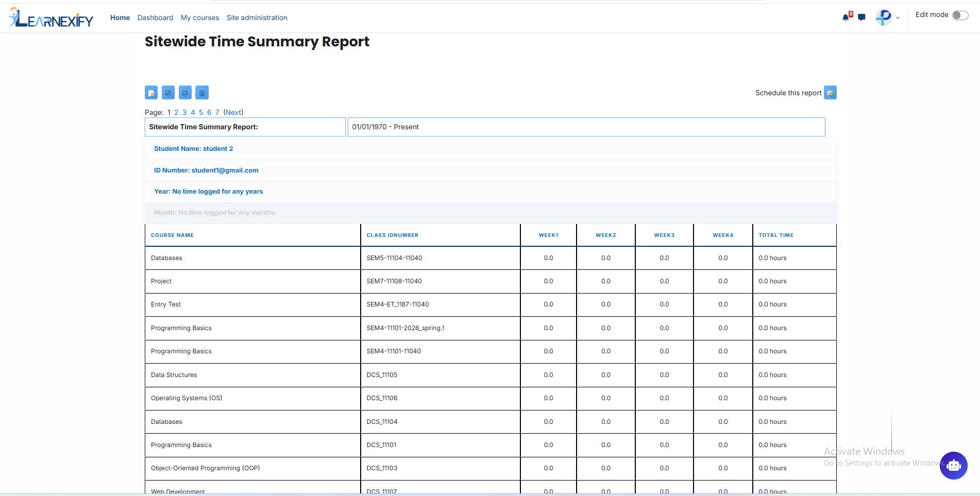The image size is (980, 496).
Task: Go to page 2 of the report
Action: pos(176,112)
